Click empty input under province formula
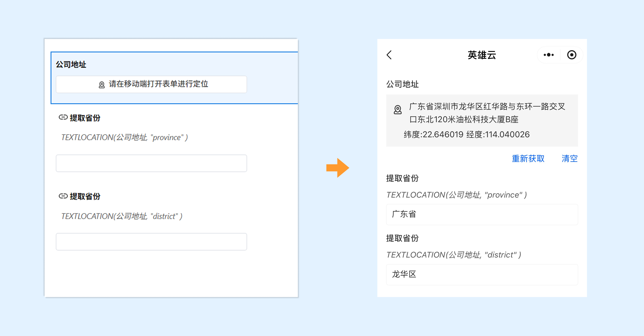 pos(151,163)
